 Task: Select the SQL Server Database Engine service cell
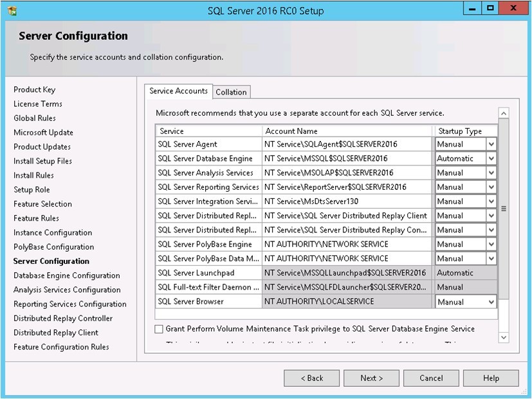pos(208,158)
